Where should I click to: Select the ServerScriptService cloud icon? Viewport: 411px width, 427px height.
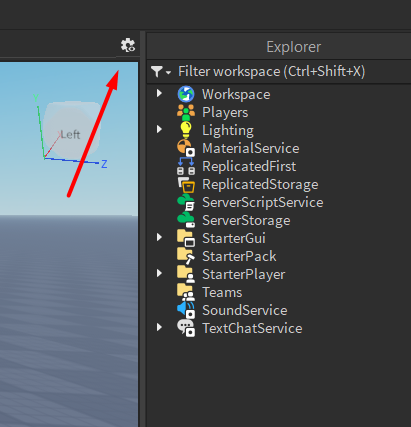pyautogui.click(x=186, y=202)
